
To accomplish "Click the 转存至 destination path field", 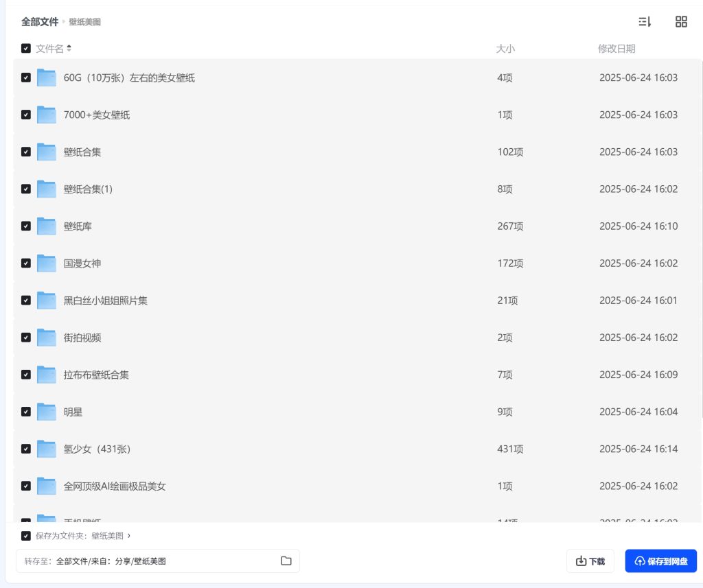I will (158, 561).
